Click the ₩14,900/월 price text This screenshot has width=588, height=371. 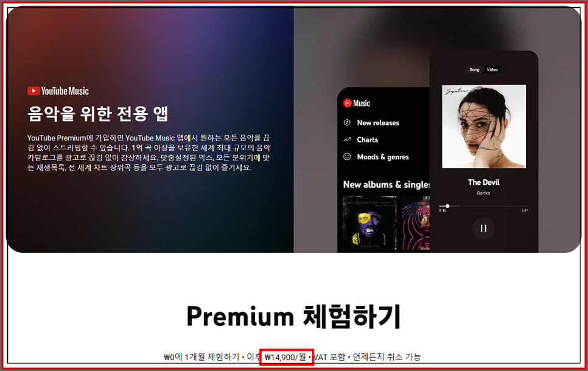point(285,357)
